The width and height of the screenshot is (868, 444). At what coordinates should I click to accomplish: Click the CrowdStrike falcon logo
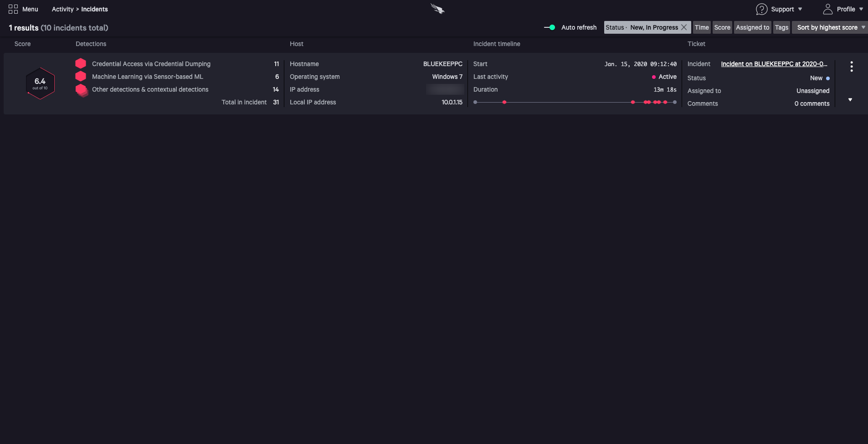point(437,9)
